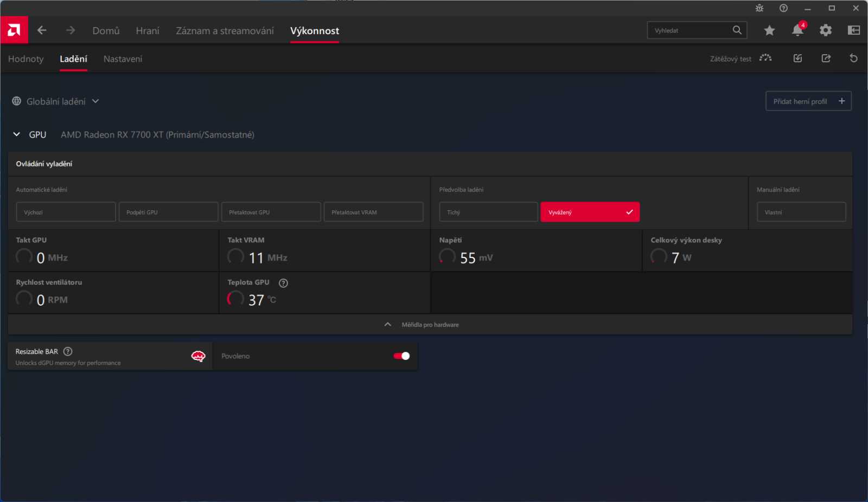Minimize the AMD Software window
Screen dimensions: 868x502
pos(807,8)
